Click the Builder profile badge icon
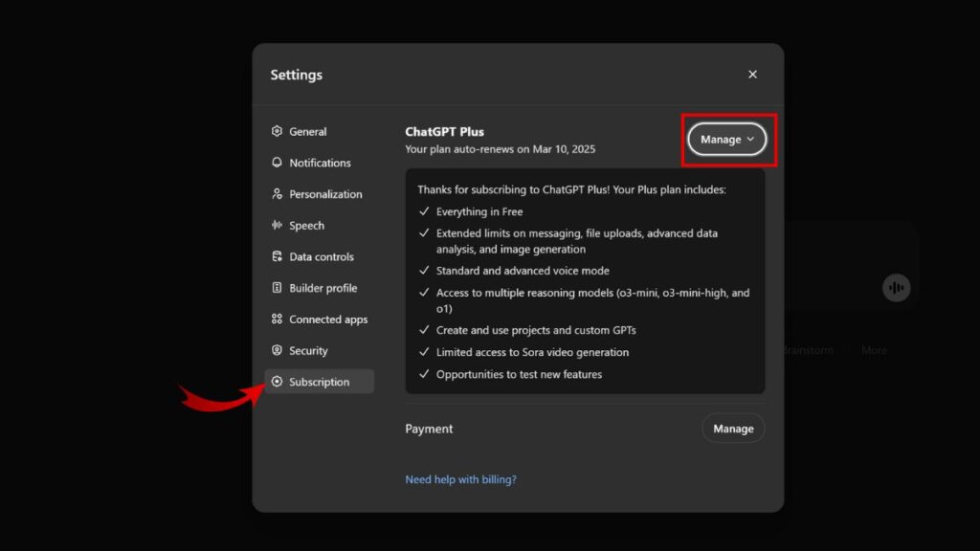The height and width of the screenshot is (551, 980). click(x=277, y=287)
